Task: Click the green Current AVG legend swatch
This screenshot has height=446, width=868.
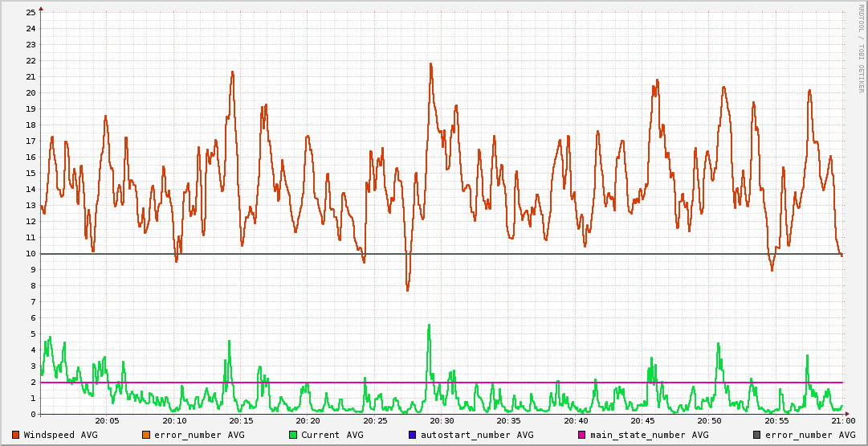Action: tap(293, 435)
